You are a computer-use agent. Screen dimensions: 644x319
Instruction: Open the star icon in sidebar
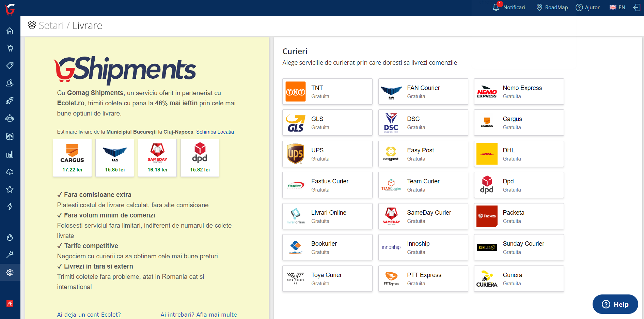pyautogui.click(x=10, y=189)
